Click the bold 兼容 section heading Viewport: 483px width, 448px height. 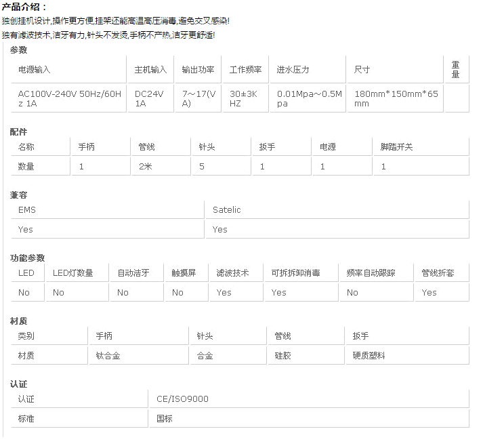pos(18,195)
